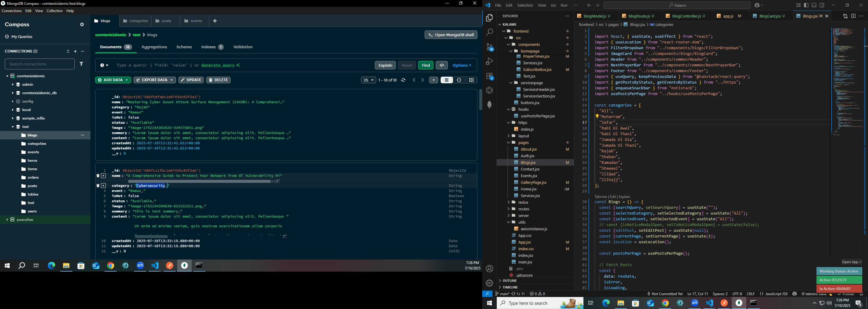Open Extensions view in VS Code

coord(489,76)
